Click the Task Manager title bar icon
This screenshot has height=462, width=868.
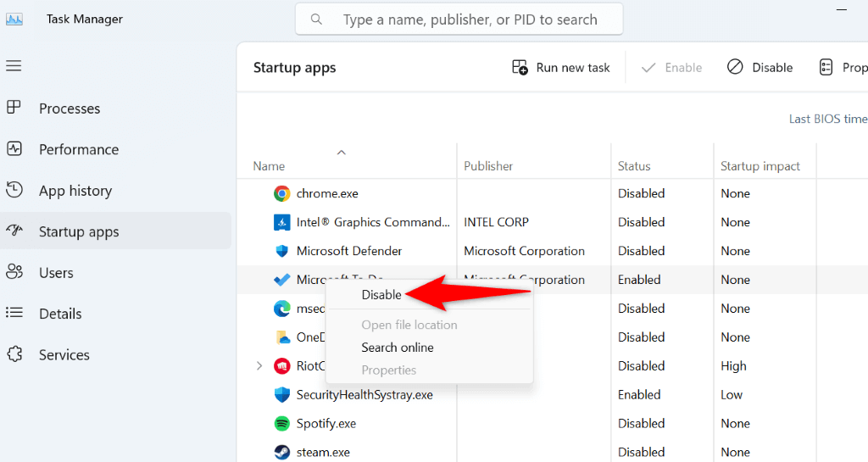14,19
